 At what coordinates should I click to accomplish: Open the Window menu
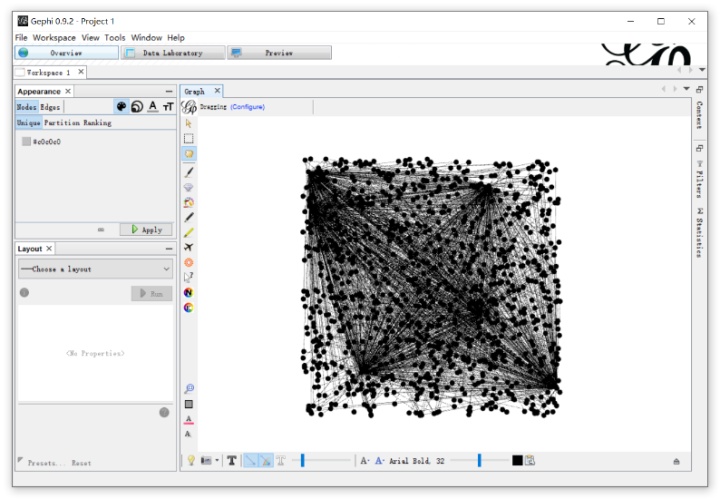pos(146,38)
